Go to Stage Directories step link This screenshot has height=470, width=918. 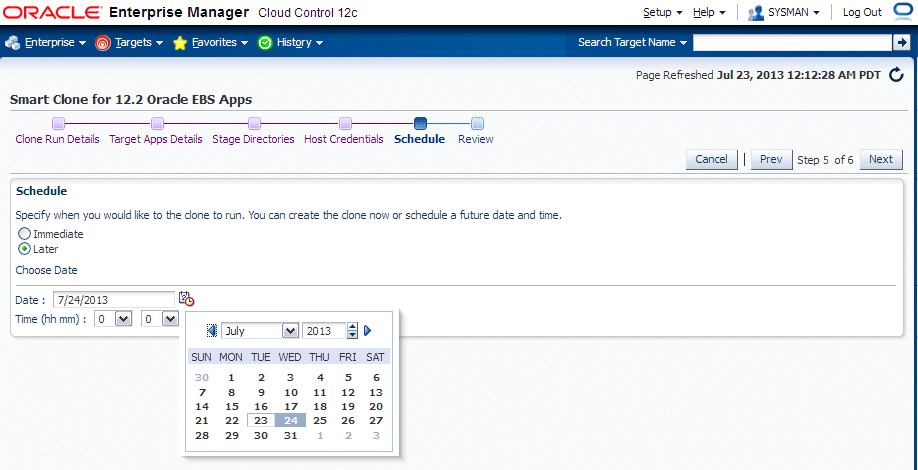253,139
